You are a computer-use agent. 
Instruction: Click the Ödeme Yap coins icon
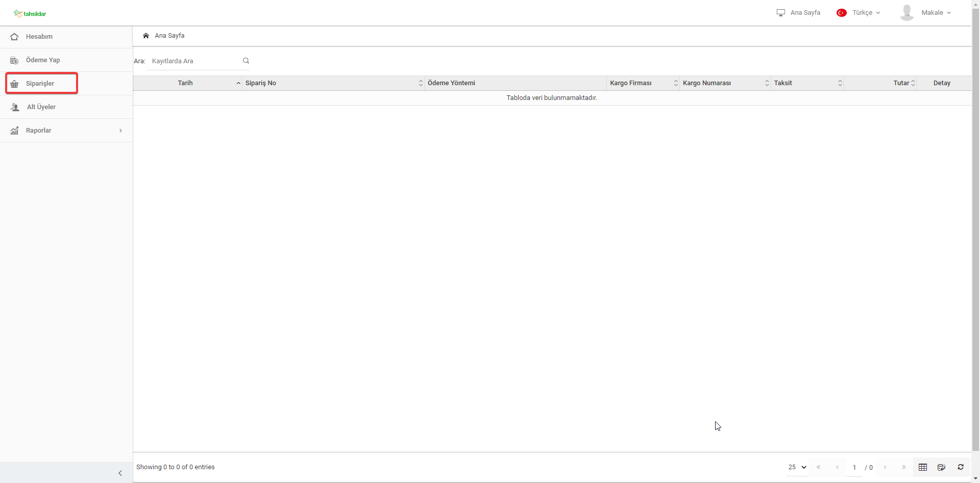click(x=14, y=60)
